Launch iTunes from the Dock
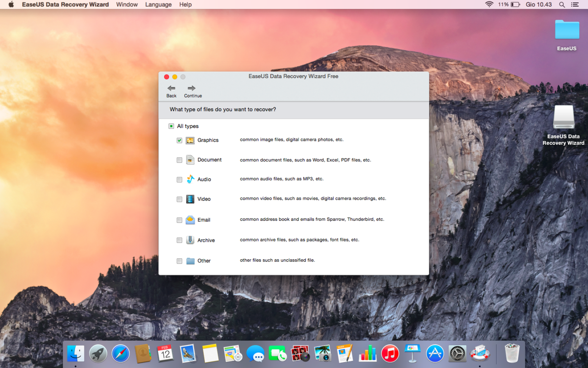Viewport: 588px width, 368px height. (x=390, y=354)
